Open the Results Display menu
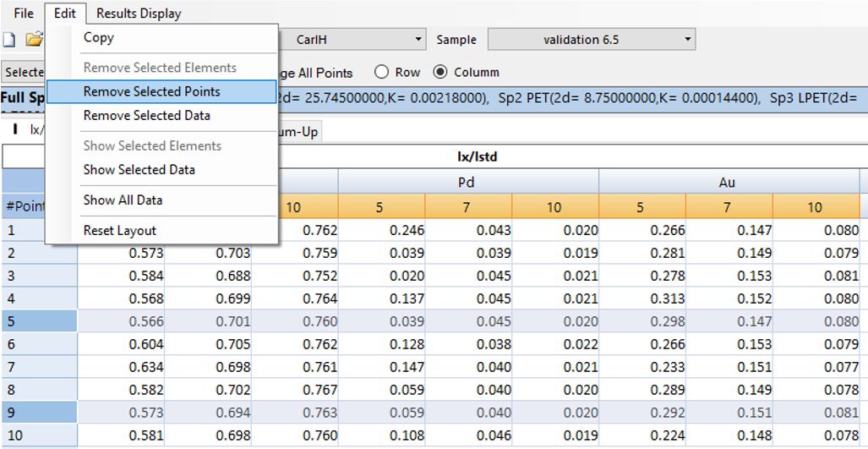 [138, 14]
